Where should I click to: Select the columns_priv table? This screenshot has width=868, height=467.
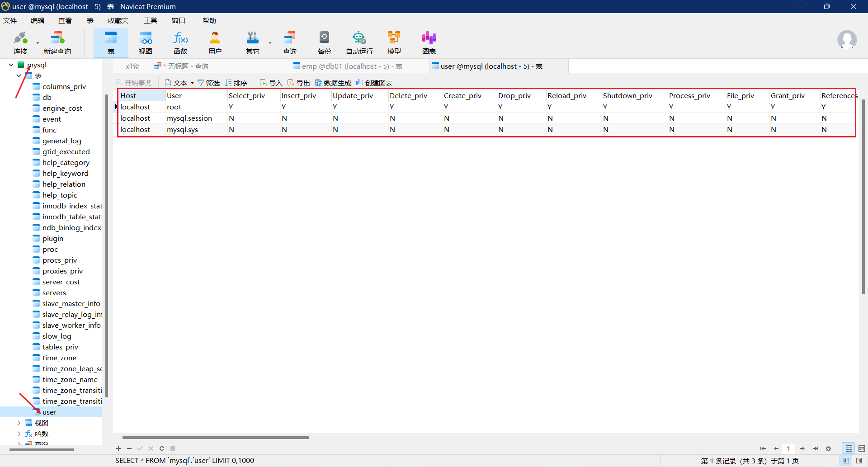coord(64,86)
